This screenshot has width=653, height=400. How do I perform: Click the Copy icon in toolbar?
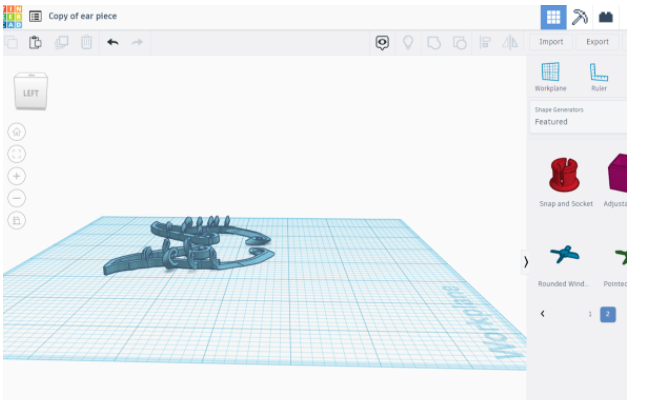[x=11, y=42]
